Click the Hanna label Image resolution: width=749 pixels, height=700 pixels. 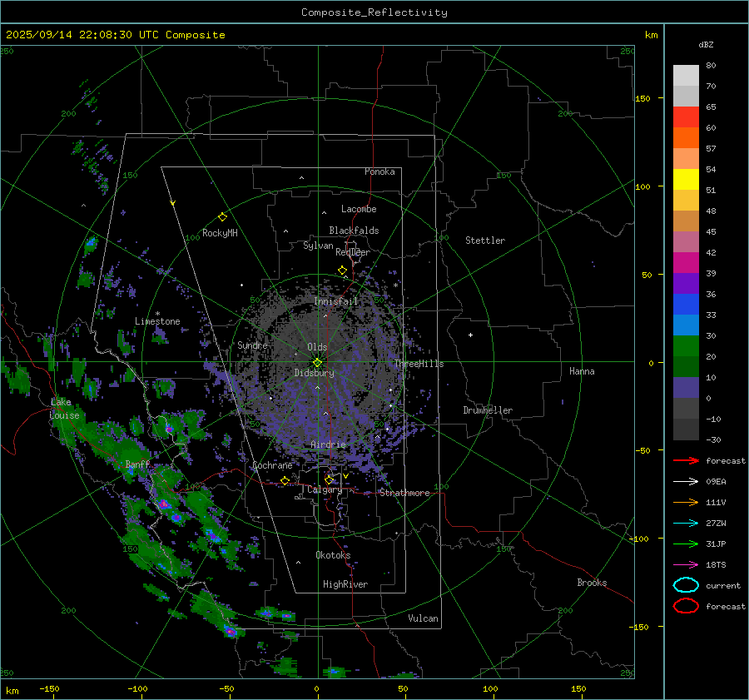(582, 371)
